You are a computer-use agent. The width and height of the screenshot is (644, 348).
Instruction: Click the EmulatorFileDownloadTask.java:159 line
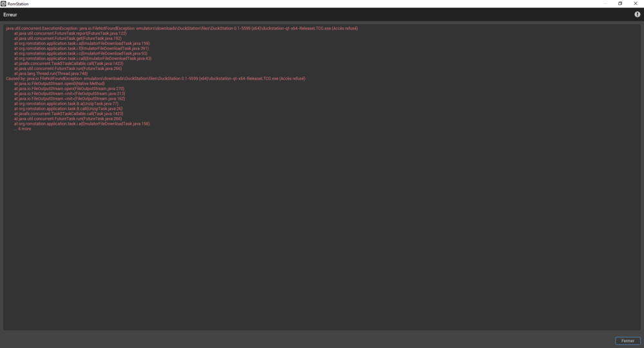81,44
